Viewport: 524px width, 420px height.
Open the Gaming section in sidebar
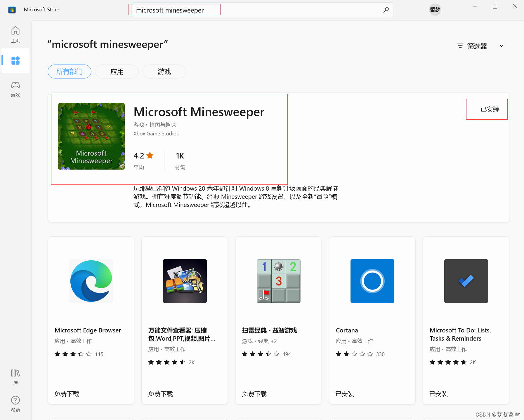[x=15, y=89]
